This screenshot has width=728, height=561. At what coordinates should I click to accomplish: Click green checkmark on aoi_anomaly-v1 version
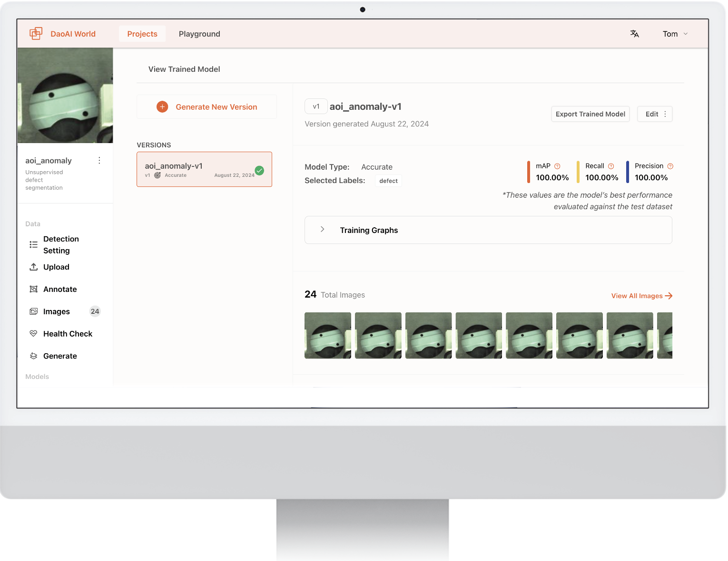click(259, 170)
